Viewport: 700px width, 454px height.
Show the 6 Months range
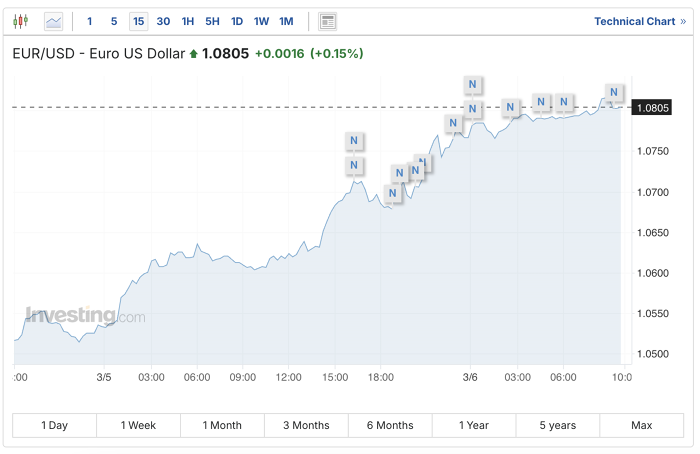(390, 425)
